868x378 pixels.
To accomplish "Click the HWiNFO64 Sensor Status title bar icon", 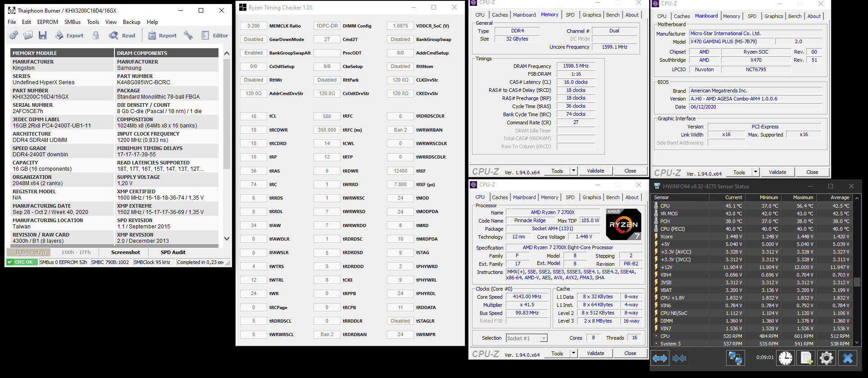I will click(x=657, y=186).
